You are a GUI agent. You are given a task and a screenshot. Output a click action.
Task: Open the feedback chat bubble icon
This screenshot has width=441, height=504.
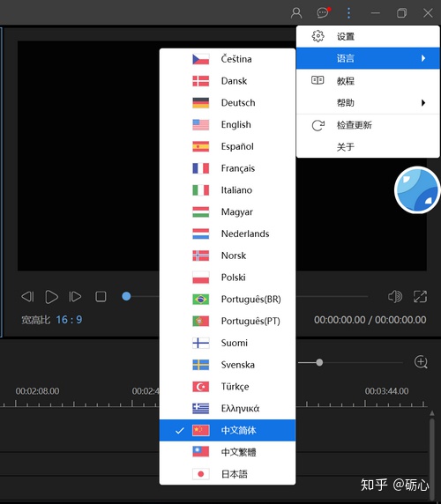[324, 13]
